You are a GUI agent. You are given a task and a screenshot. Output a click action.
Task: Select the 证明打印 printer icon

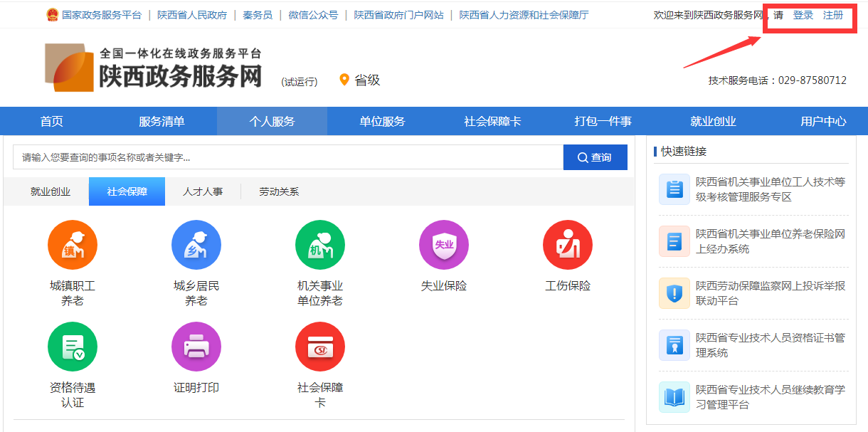click(x=196, y=347)
